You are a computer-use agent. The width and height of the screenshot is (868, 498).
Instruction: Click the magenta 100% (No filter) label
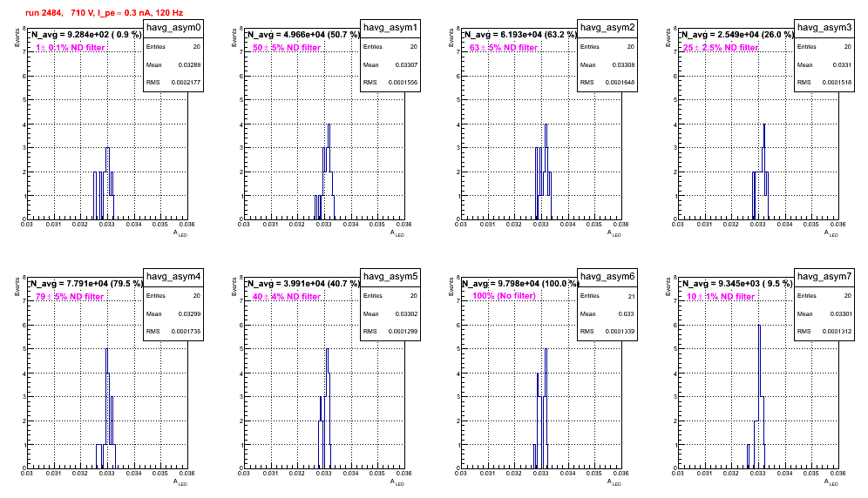[x=504, y=296]
